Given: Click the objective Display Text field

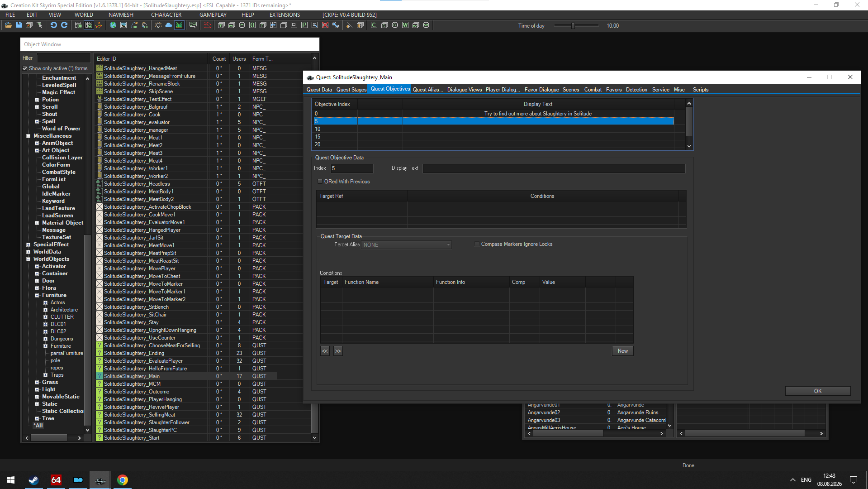Looking at the screenshot, I should (x=554, y=168).
